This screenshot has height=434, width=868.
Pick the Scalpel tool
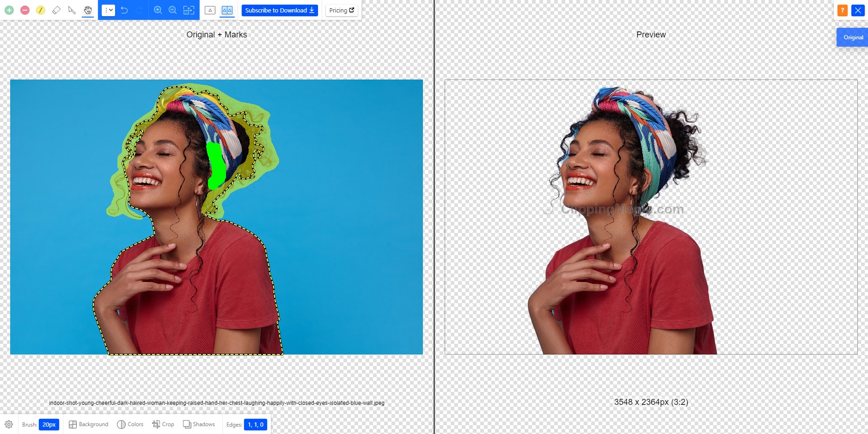[72, 10]
